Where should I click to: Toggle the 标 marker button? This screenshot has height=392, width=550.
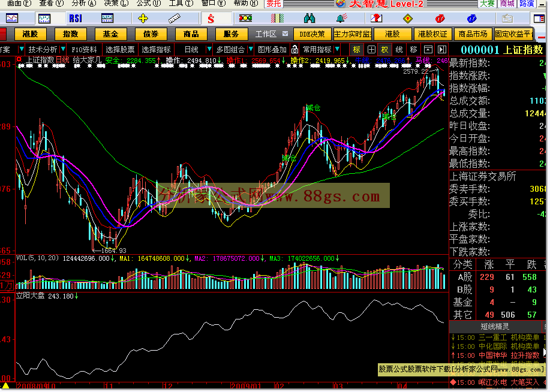coord(357,49)
